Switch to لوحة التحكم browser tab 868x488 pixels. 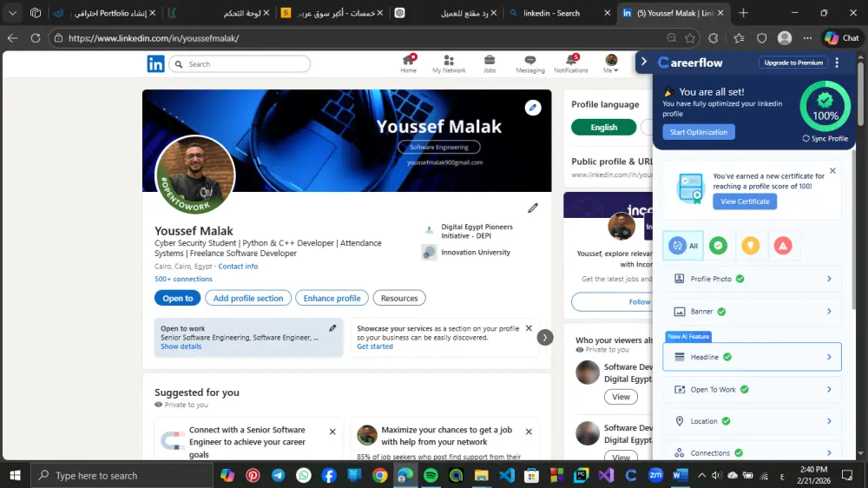[x=218, y=13]
